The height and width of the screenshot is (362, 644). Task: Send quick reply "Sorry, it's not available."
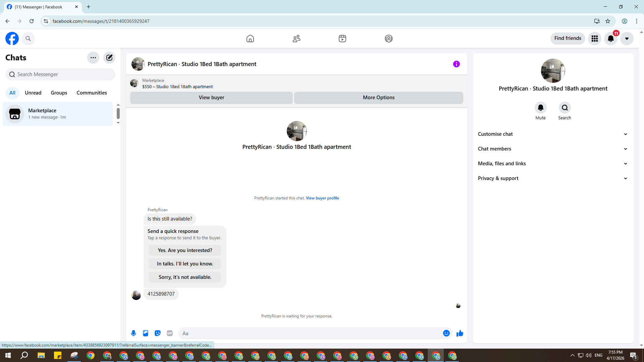(185, 277)
